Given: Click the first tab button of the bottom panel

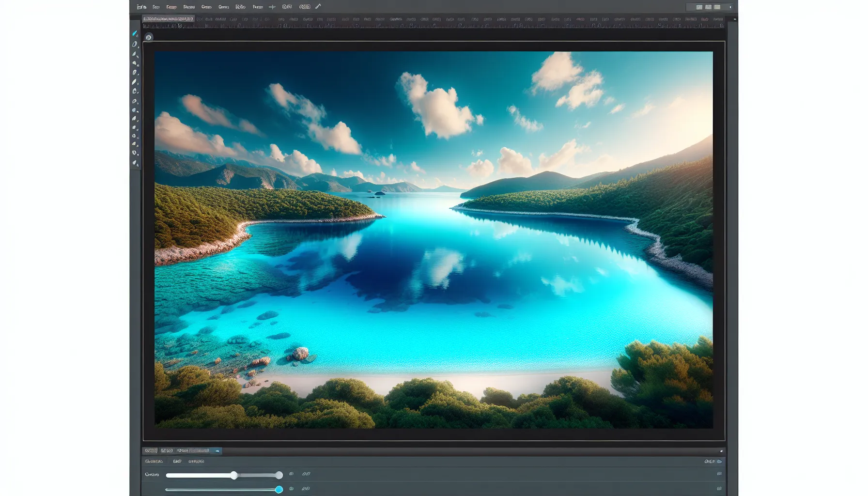Looking at the screenshot, I should [x=150, y=451].
